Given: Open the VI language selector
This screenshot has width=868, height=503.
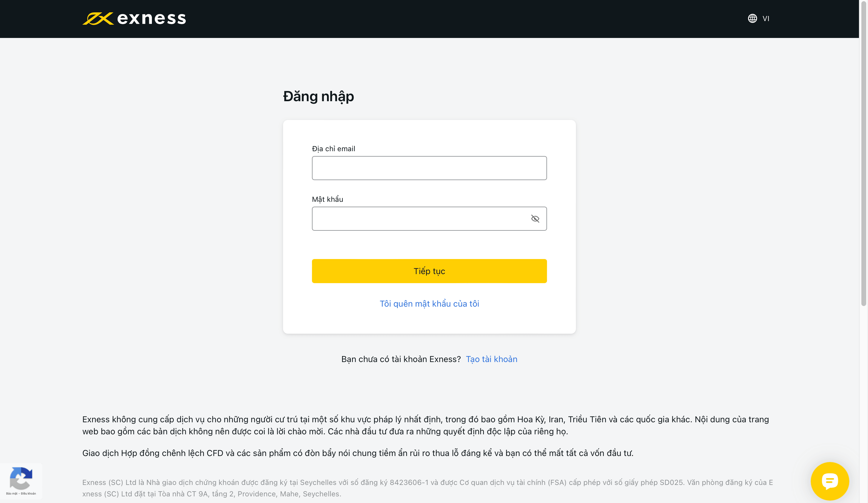Looking at the screenshot, I should click(766, 19).
